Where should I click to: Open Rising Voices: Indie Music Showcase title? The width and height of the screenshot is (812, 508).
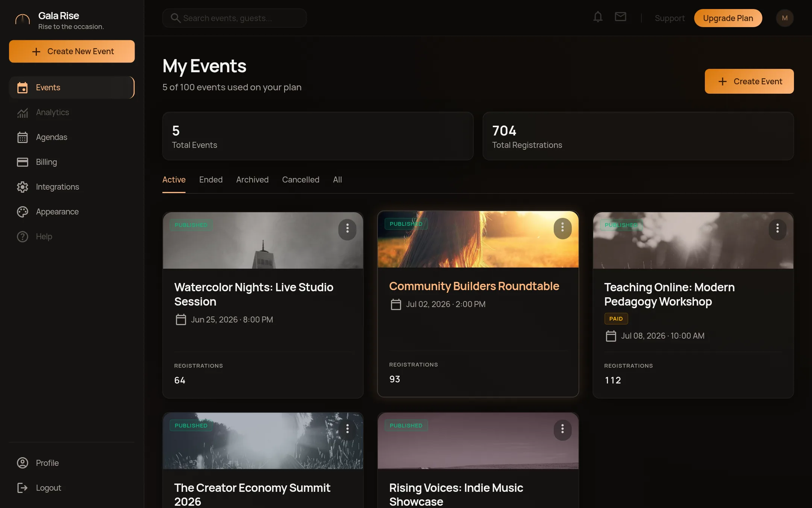click(x=456, y=494)
